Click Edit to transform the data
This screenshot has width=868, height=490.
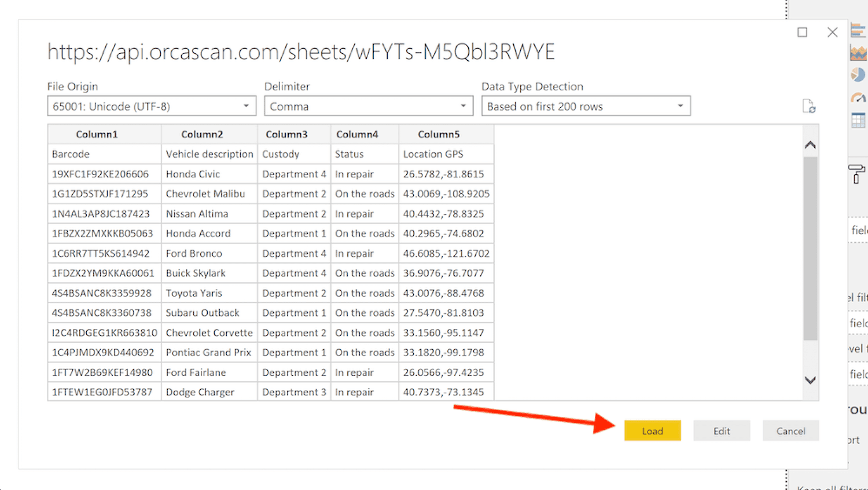(x=721, y=431)
